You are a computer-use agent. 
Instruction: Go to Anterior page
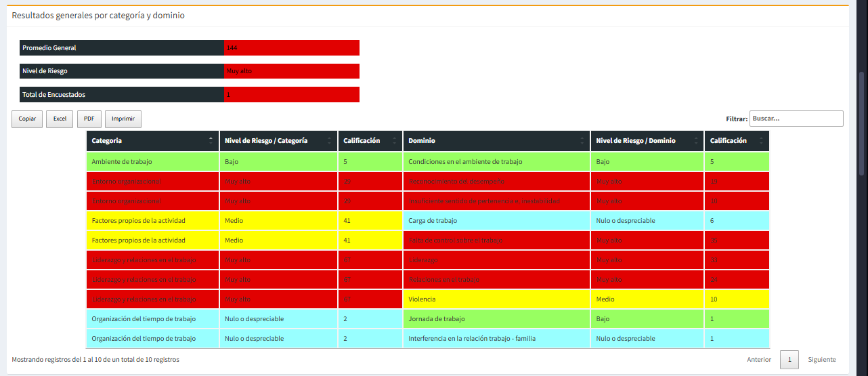(759, 360)
